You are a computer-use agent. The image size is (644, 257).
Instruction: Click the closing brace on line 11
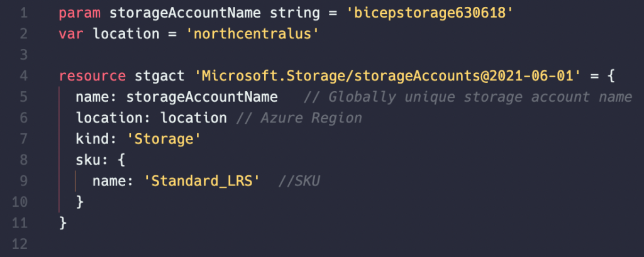click(x=63, y=223)
